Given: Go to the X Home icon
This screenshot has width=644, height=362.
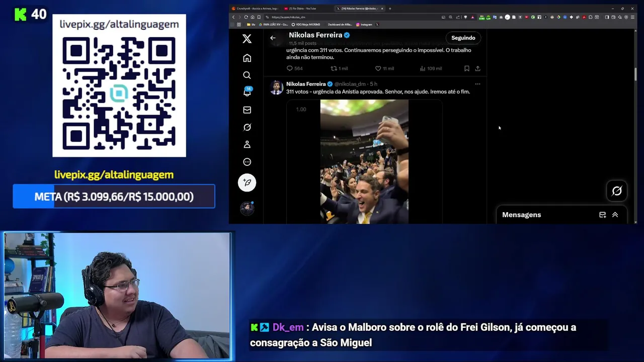Looking at the screenshot, I should click(x=247, y=58).
